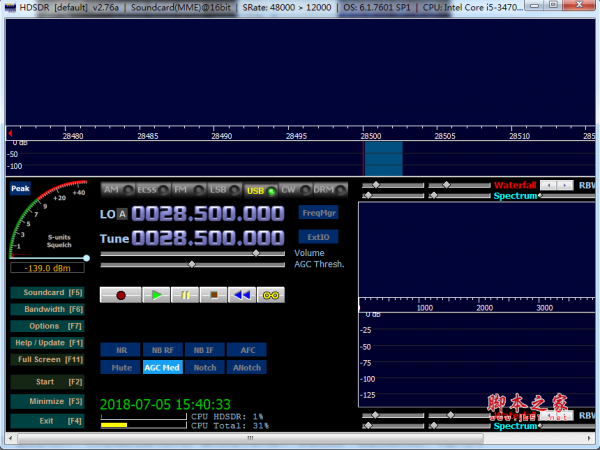Click Exit [F4] button
This screenshot has width=600, height=450.
[47, 421]
